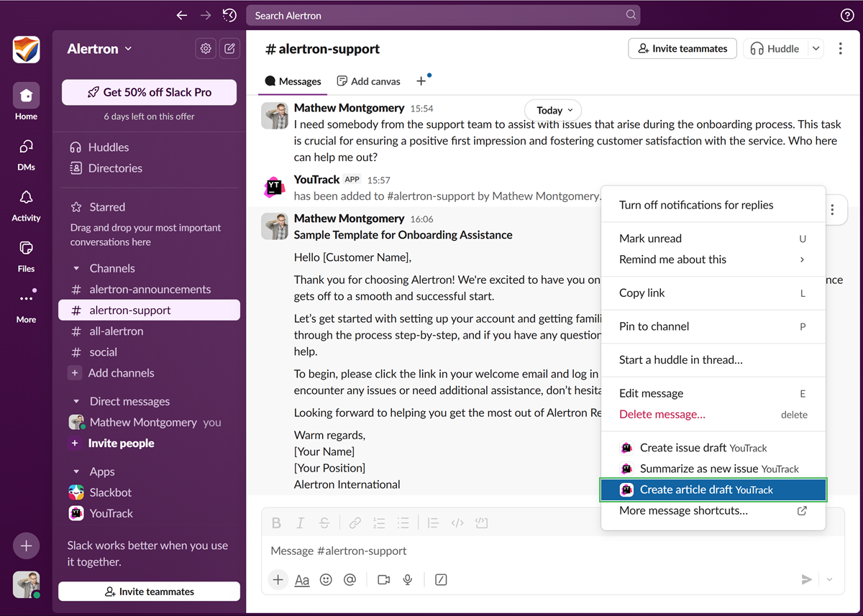
Task: Choose Delete message from context menu
Action: [x=713, y=415]
